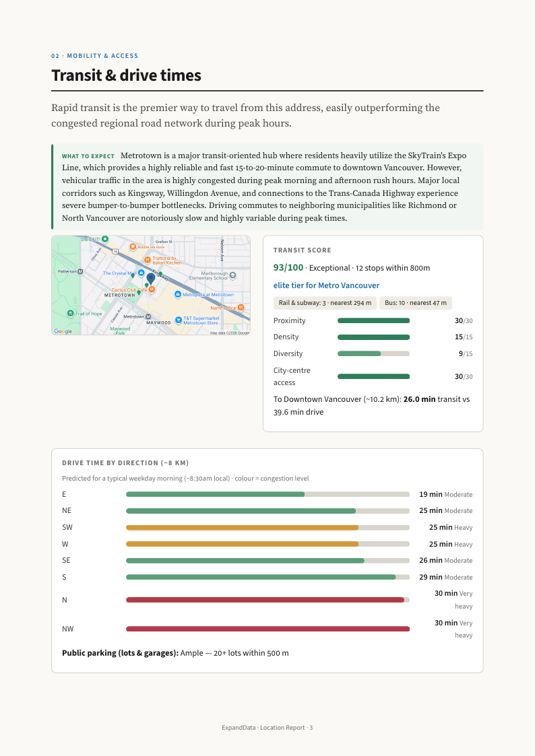Click the Maywood Park label on map
535x756 pixels.
coord(120,331)
